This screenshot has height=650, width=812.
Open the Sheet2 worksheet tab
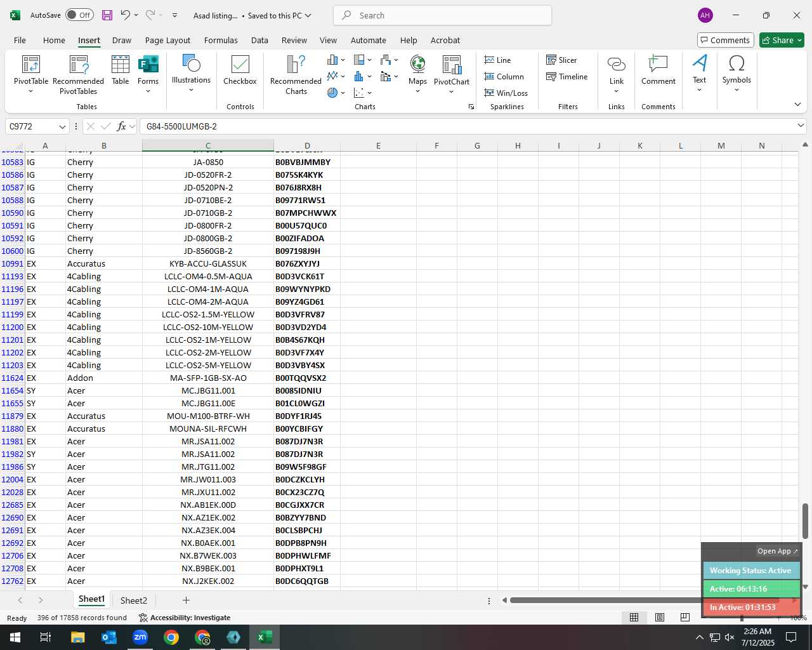(x=133, y=600)
